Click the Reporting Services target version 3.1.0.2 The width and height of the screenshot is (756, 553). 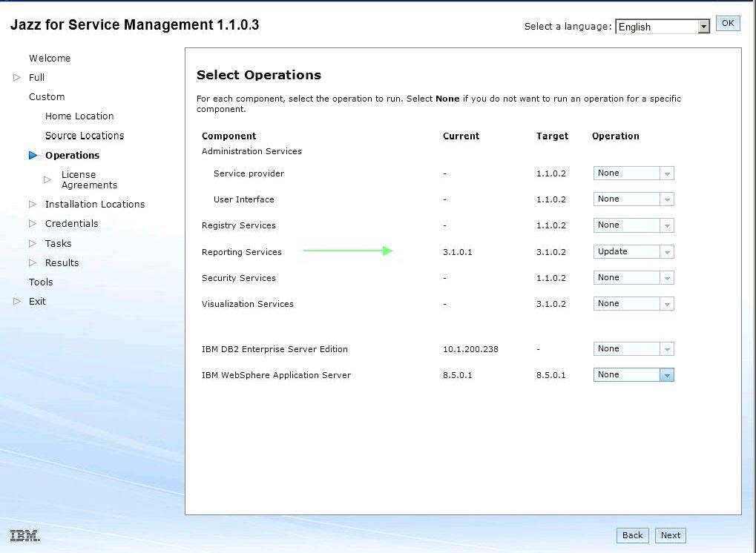pos(551,252)
